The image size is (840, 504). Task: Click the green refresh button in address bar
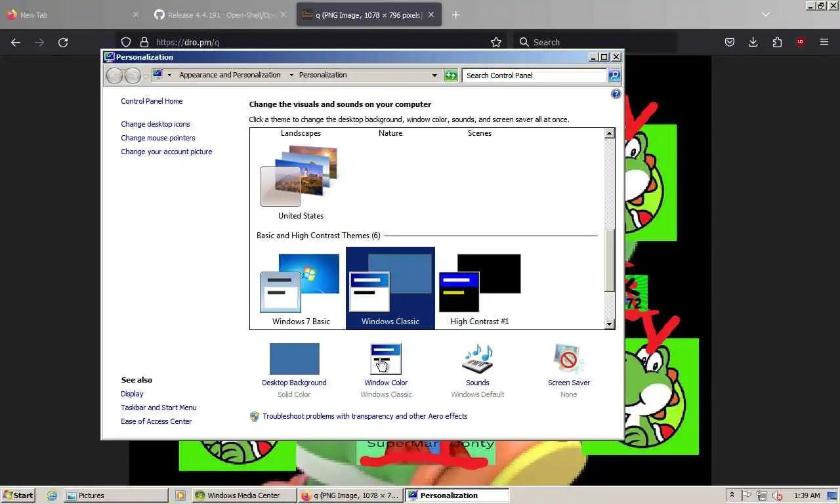tap(451, 75)
